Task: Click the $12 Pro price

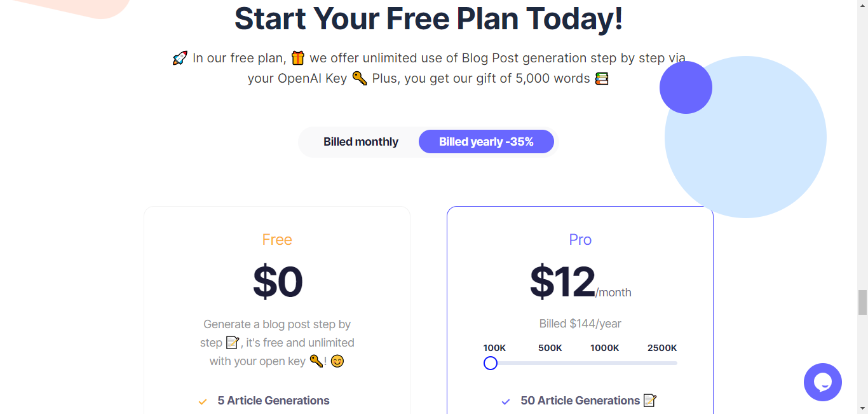Action: tap(562, 281)
